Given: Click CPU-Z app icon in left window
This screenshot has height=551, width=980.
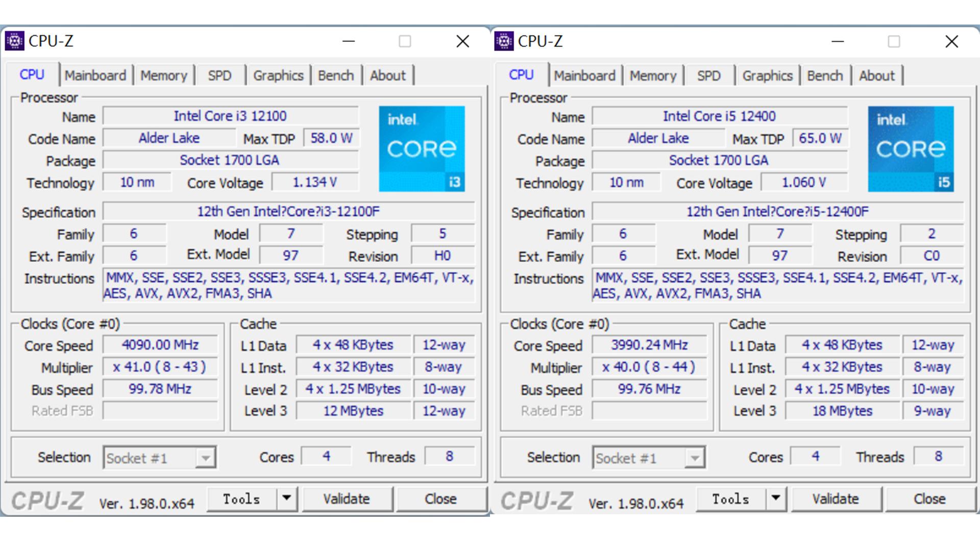Looking at the screenshot, I should click(x=14, y=41).
